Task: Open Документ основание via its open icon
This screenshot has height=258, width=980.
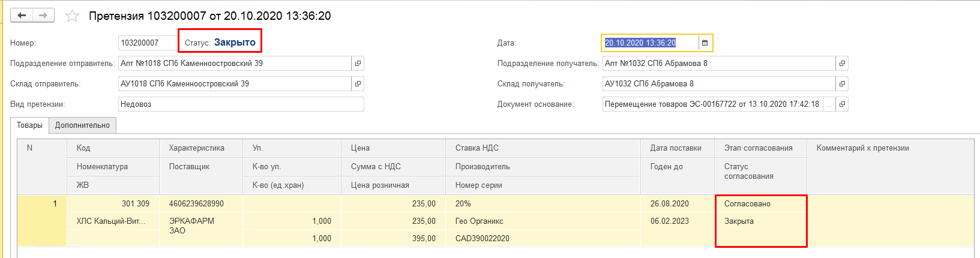Action: [842, 104]
